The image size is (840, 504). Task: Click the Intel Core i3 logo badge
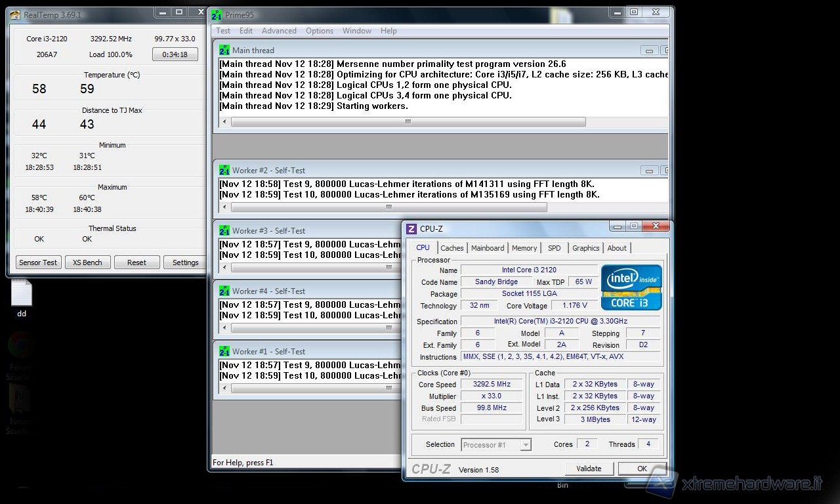[x=631, y=287]
